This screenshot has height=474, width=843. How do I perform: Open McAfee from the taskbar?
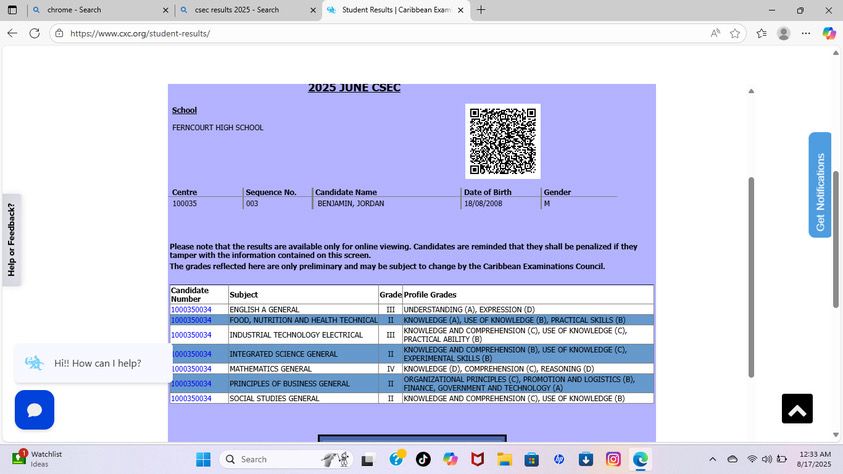pyautogui.click(x=477, y=459)
